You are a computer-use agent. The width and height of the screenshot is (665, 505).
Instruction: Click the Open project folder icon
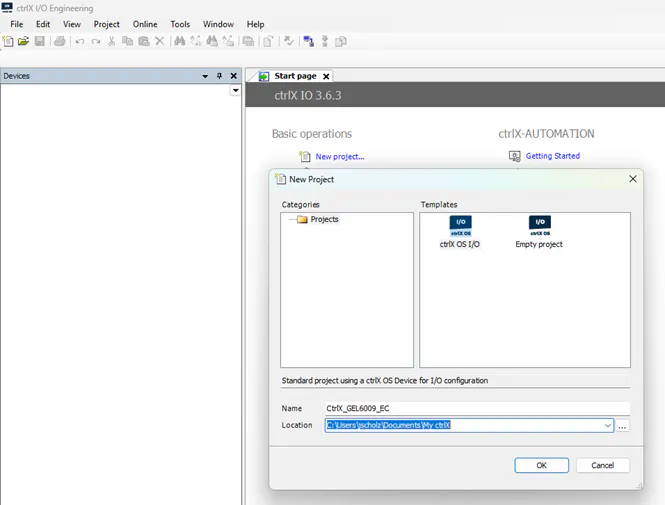click(x=23, y=41)
